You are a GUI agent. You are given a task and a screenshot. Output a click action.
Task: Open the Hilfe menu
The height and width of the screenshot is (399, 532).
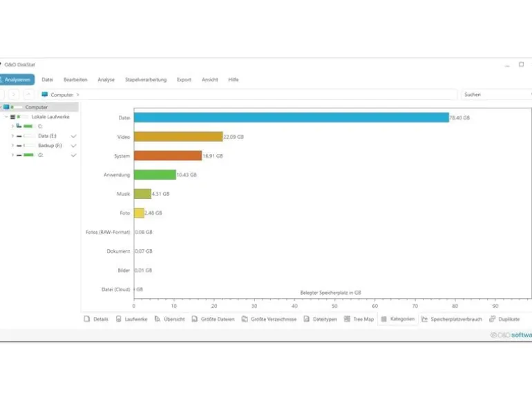(x=234, y=79)
